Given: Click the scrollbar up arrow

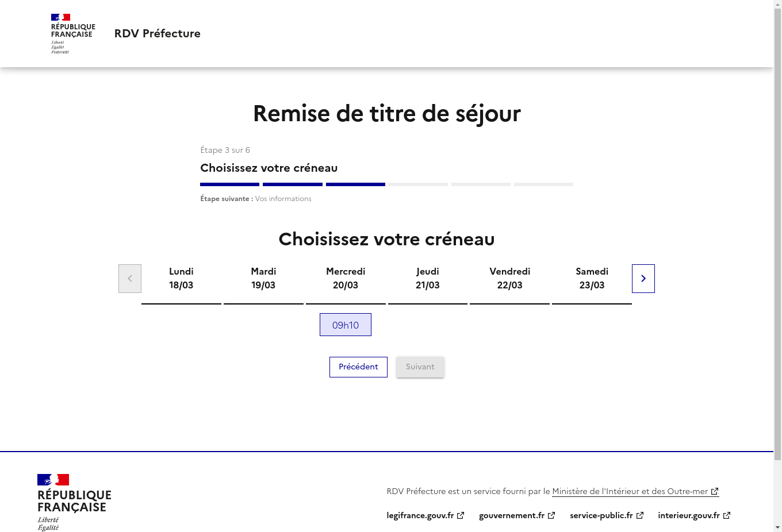Looking at the screenshot, I should (777, 4).
